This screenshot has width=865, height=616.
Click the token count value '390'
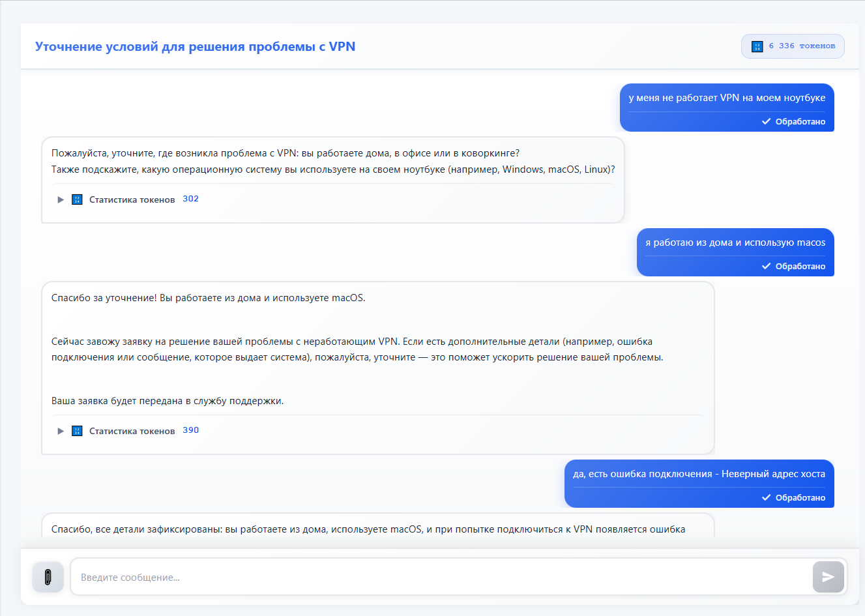pos(190,430)
